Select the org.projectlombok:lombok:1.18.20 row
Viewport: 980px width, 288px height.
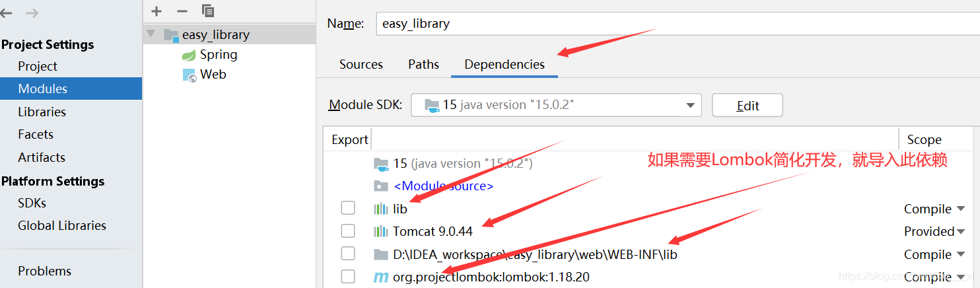click(x=491, y=277)
